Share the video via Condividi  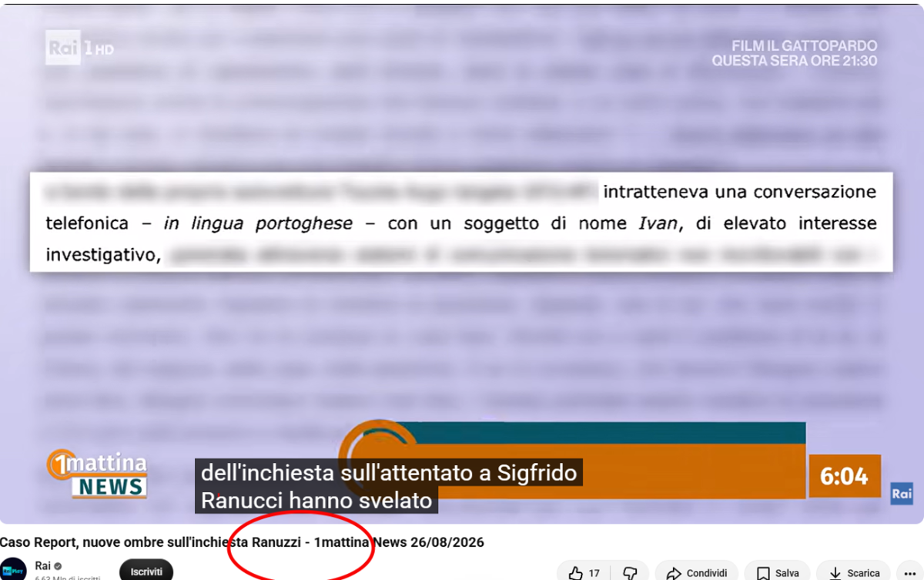[697, 572]
